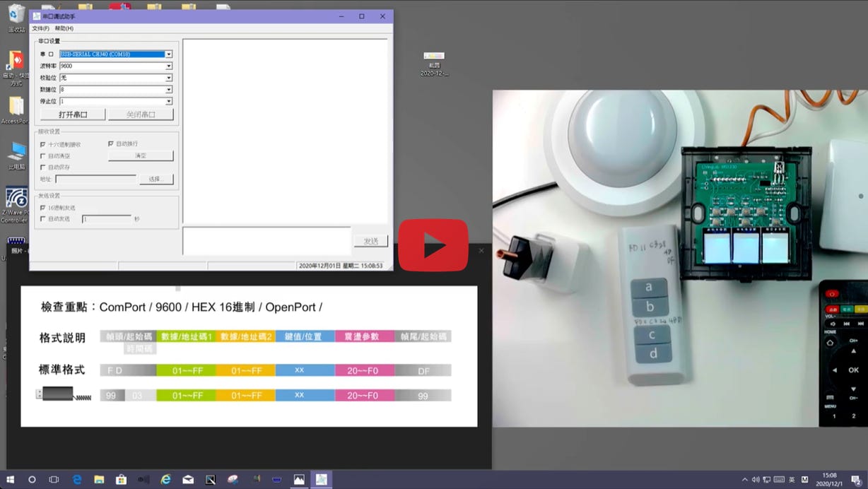Screen dimensions: 868x489
Task: Click the 关闭串口 close port button
Action: (x=141, y=114)
